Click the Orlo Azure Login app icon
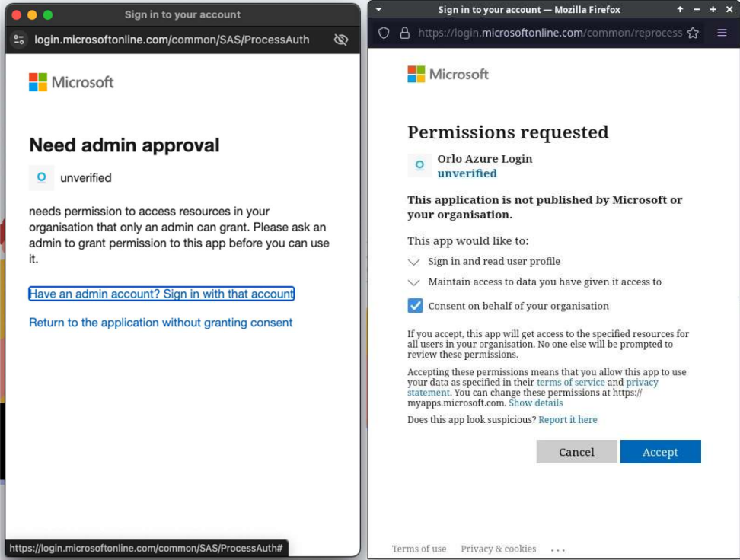Image resolution: width=740 pixels, height=560 pixels. (419, 165)
